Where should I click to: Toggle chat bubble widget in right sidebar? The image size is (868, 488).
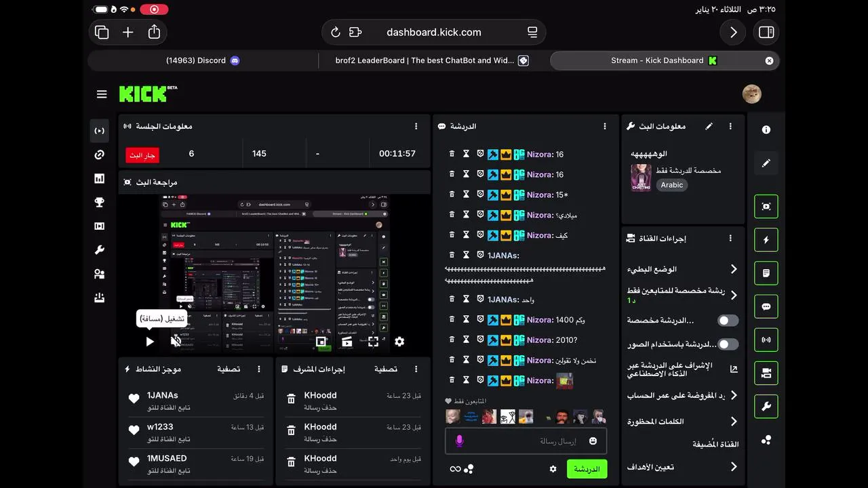click(x=766, y=306)
